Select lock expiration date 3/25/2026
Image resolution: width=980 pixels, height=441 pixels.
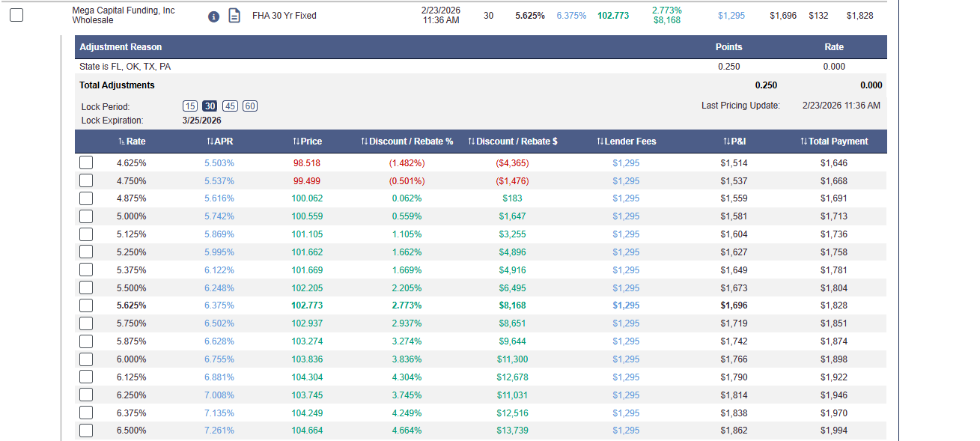[202, 121]
